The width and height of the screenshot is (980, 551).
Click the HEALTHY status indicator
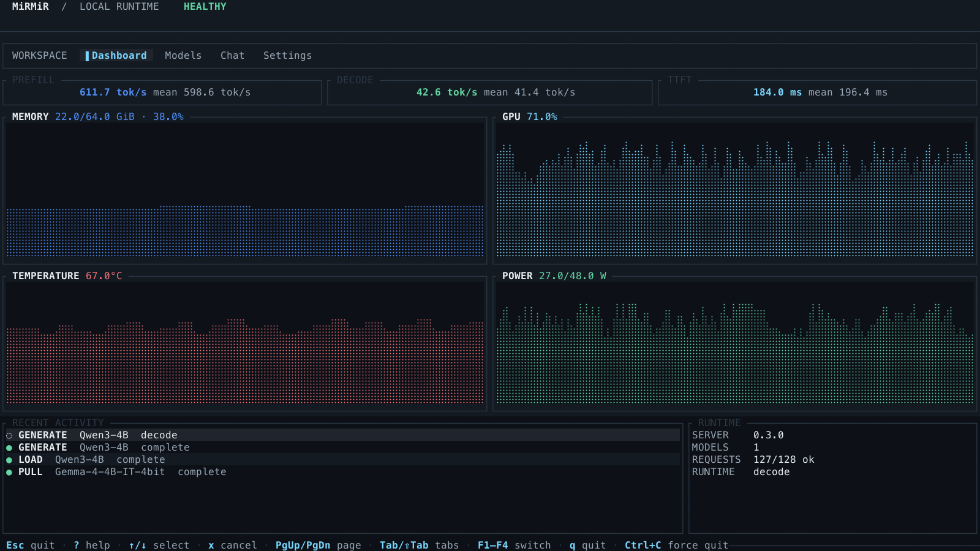pyautogui.click(x=205, y=7)
